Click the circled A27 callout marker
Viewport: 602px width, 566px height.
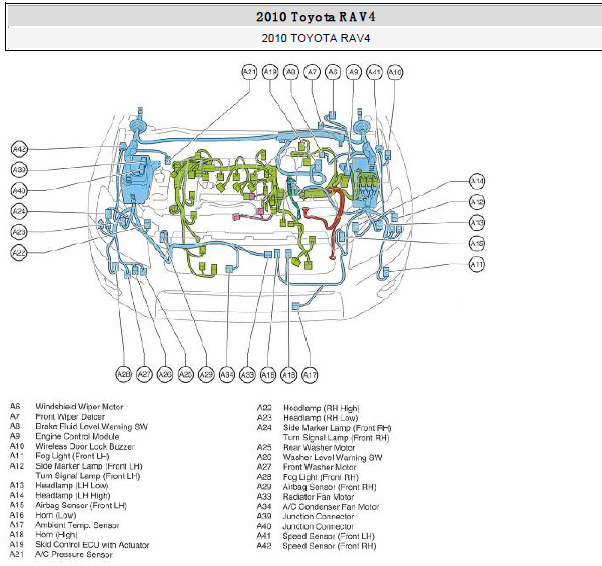(x=144, y=374)
